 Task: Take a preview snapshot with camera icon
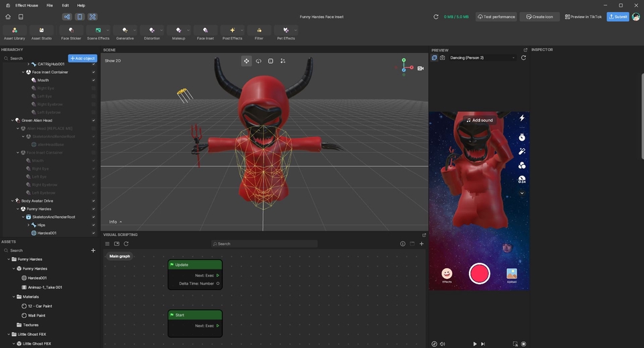coord(442,58)
